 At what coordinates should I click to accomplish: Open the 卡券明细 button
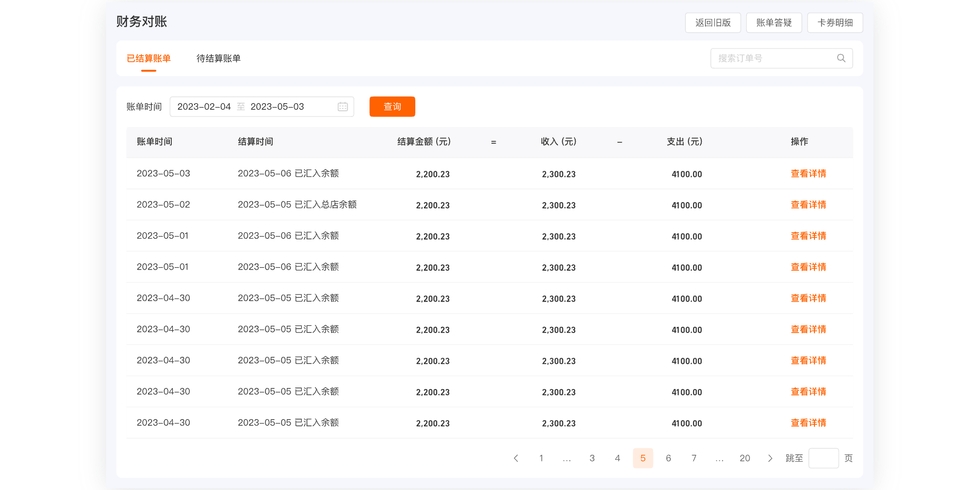tap(835, 22)
